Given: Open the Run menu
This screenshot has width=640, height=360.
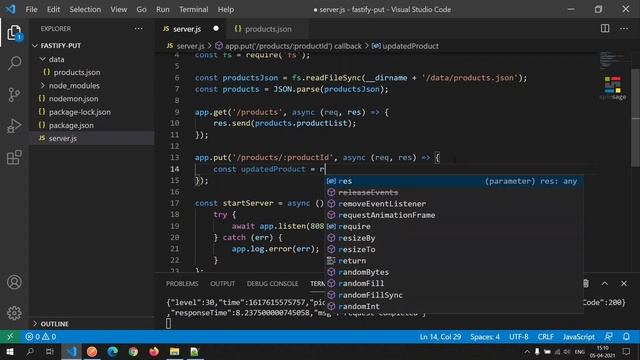Looking at the screenshot, I should 162,9.
